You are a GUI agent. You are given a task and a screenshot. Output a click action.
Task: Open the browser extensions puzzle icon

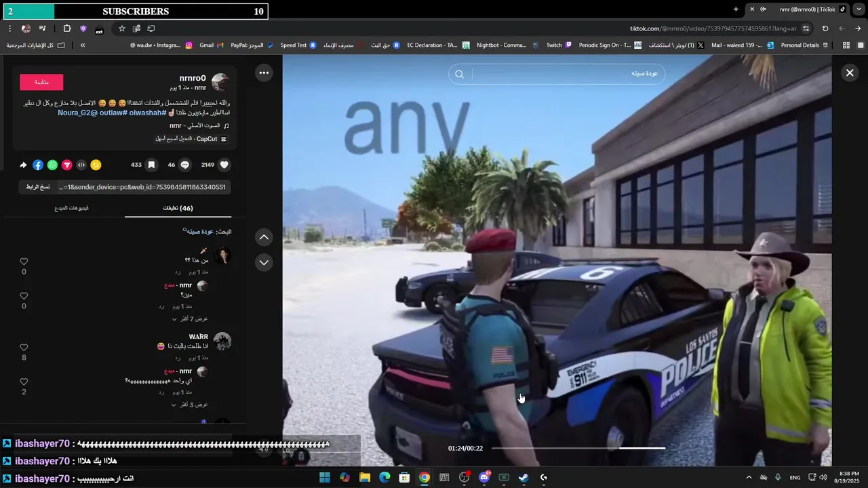pyautogui.click(x=66, y=28)
